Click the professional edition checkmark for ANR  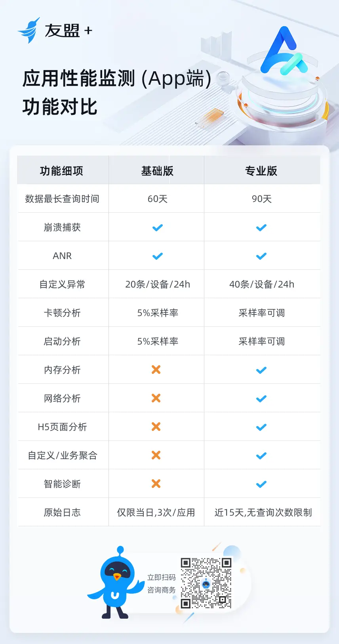coord(261,256)
